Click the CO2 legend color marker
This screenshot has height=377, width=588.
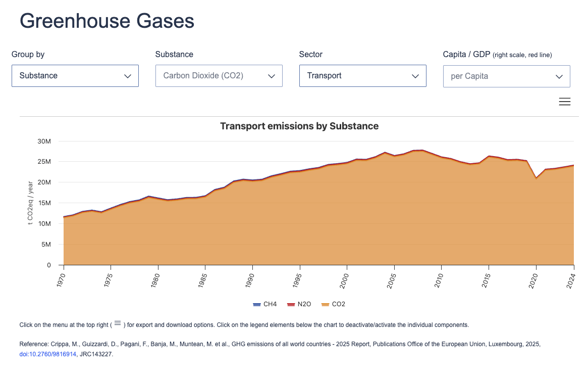pyautogui.click(x=325, y=304)
